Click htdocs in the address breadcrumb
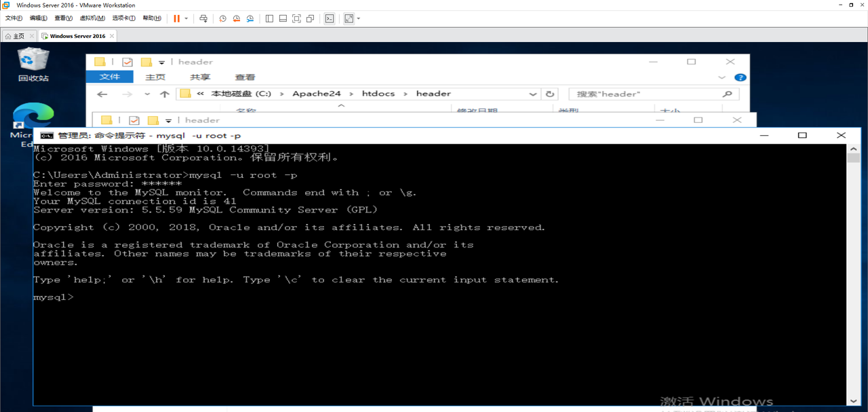868x412 pixels. (x=378, y=94)
